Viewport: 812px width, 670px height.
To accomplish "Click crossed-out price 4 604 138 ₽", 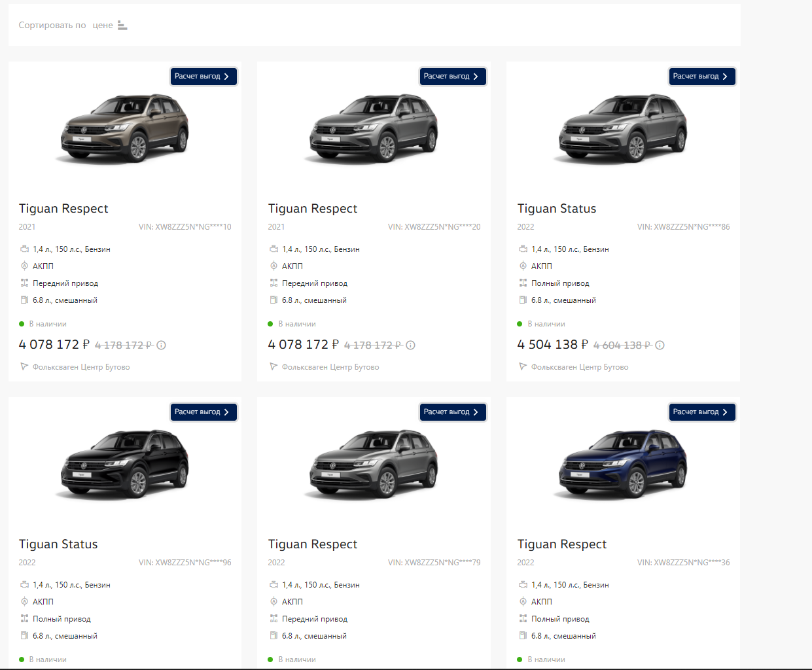I will tap(622, 345).
